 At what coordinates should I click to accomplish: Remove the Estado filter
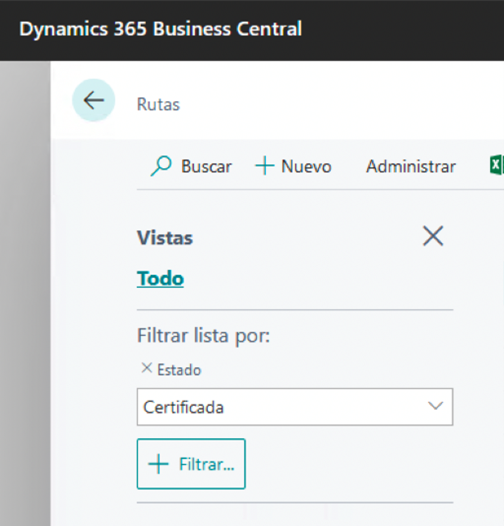coord(147,368)
